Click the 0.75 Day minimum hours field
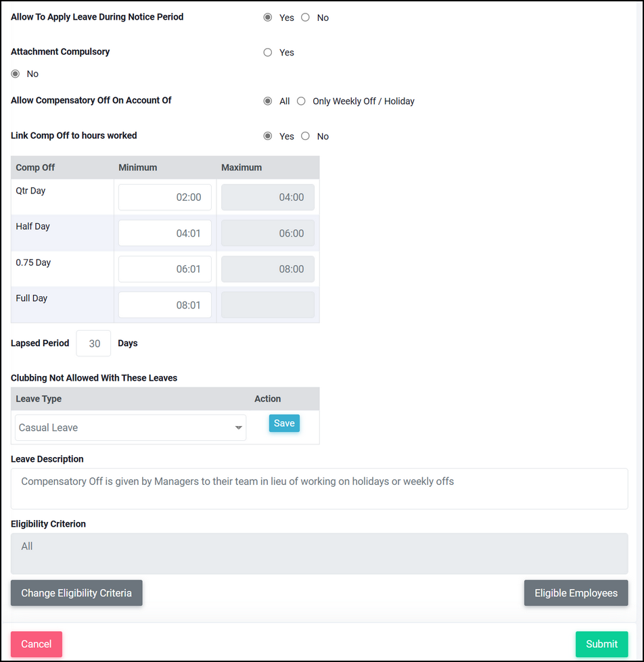The height and width of the screenshot is (662, 644). (164, 269)
